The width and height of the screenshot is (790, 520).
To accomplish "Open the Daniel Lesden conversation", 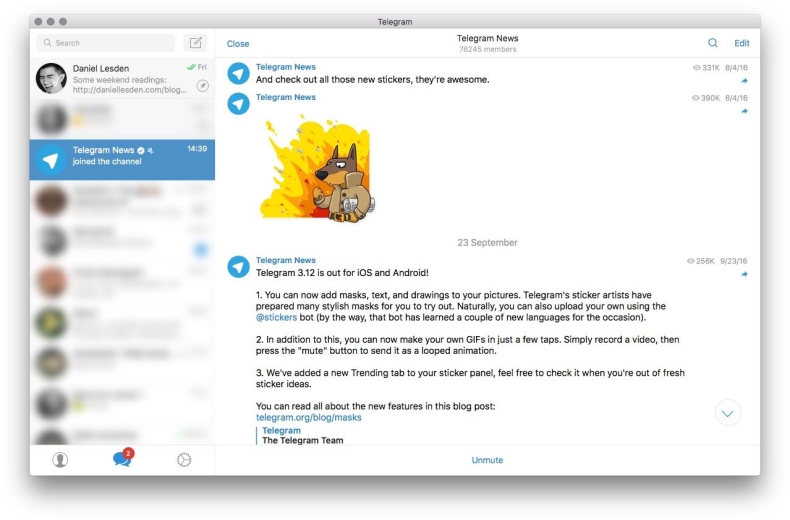I will click(122, 78).
